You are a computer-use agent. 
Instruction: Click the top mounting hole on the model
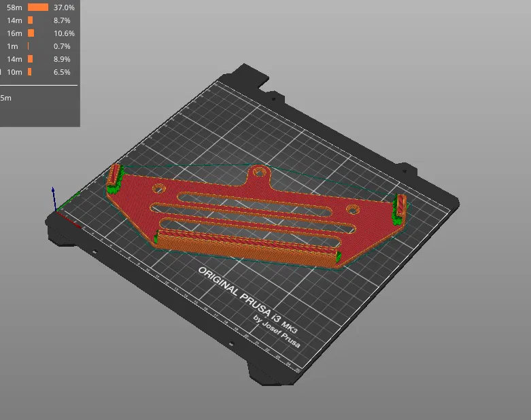260,173
